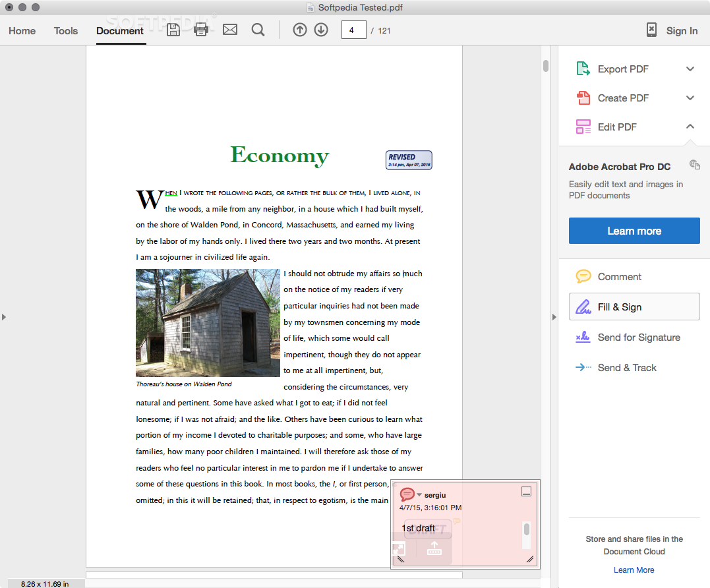Click the comment timestamp '4/7/15, 3:16:01 PM'
This screenshot has height=588, width=710.
[430, 508]
